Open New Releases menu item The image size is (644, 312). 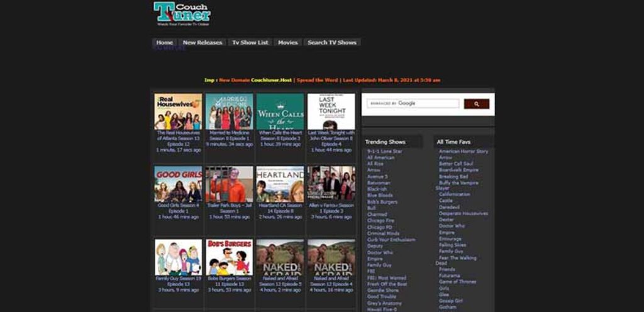(x=202, y=42)
